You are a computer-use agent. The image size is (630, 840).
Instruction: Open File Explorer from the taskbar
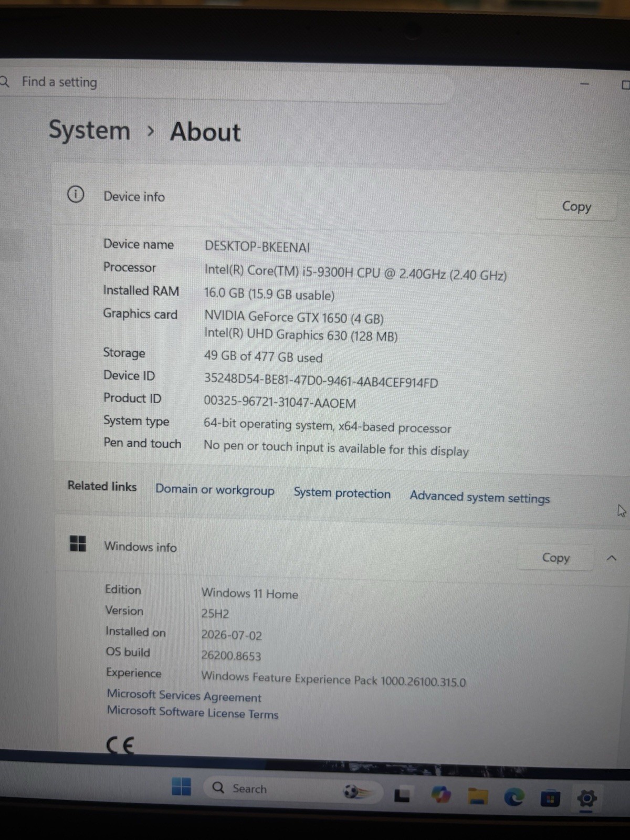click(478, 796)
